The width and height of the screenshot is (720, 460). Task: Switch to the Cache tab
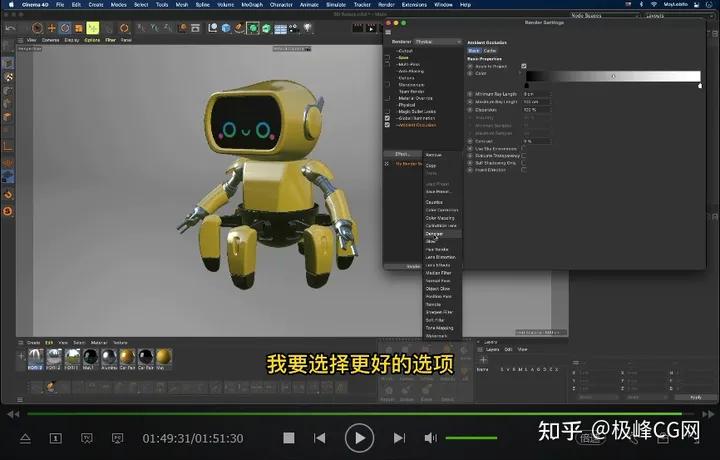(x=490, y=50)
